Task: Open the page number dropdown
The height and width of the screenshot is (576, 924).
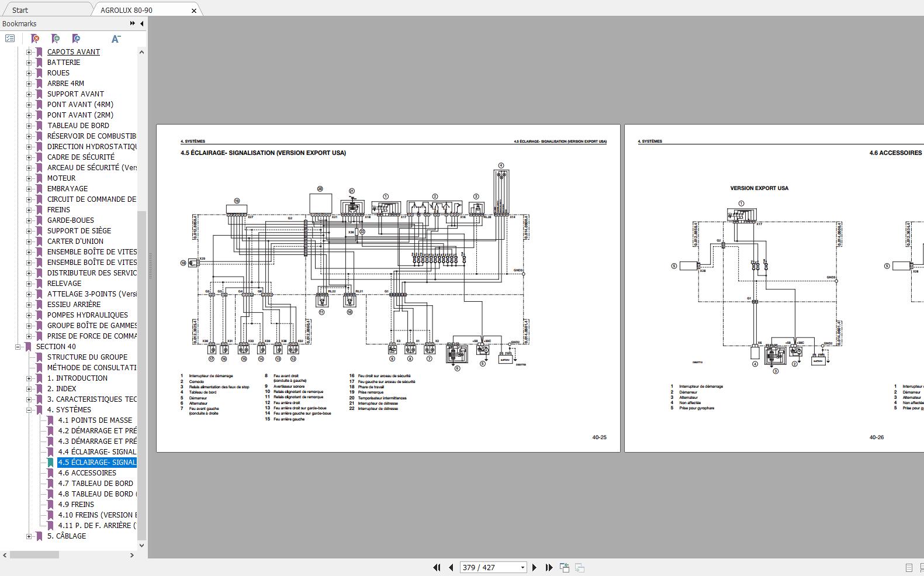Action: click(522, 568)
